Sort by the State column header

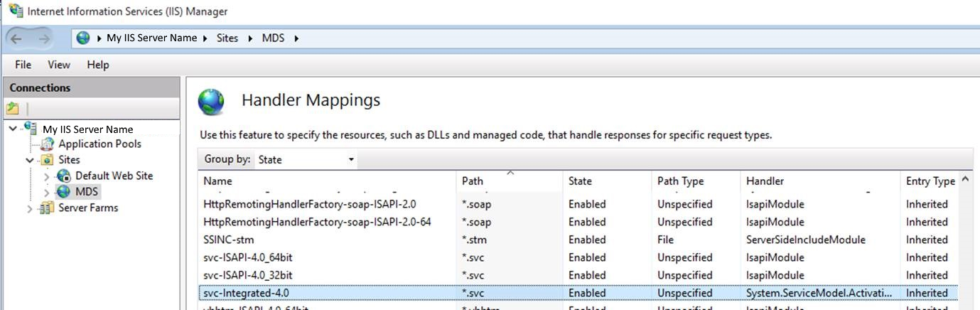click(x=607, y=181)
